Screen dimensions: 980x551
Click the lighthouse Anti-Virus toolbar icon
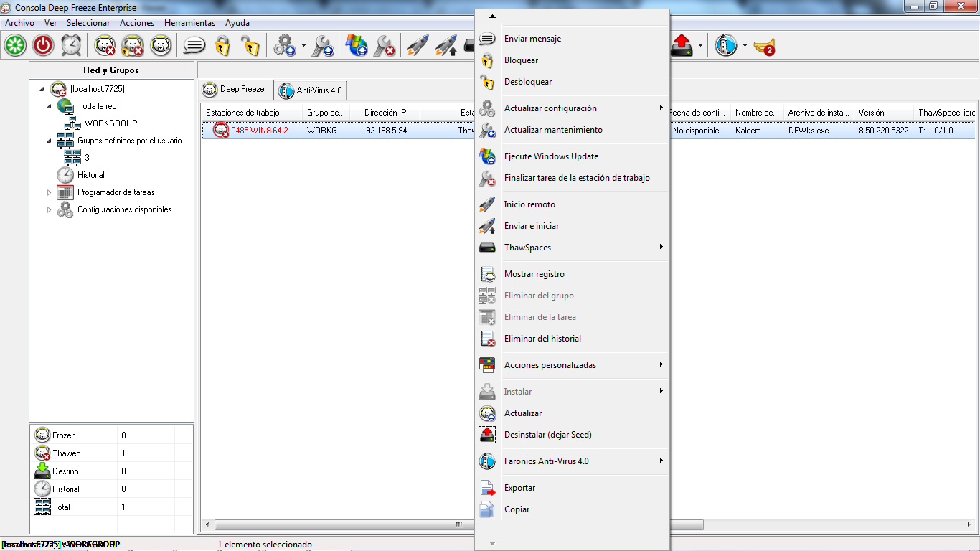point(726,46)
